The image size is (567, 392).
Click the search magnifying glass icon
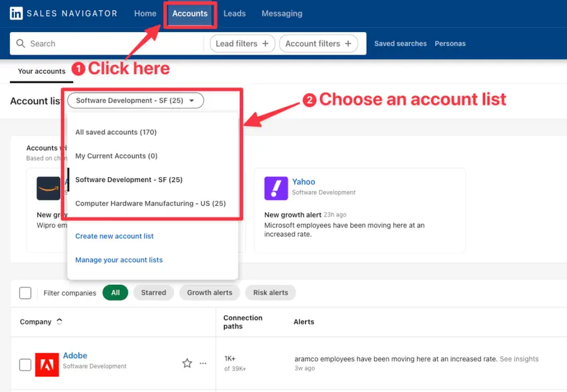21,43
